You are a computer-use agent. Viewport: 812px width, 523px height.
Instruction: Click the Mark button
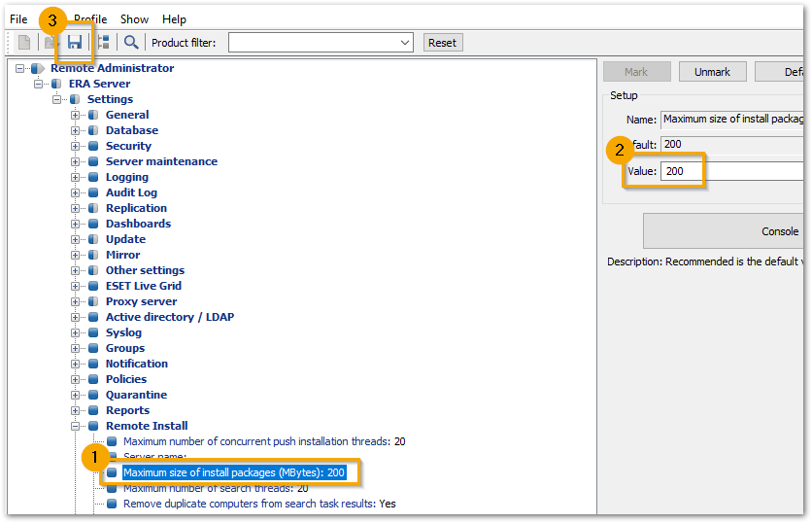[636, 72]
